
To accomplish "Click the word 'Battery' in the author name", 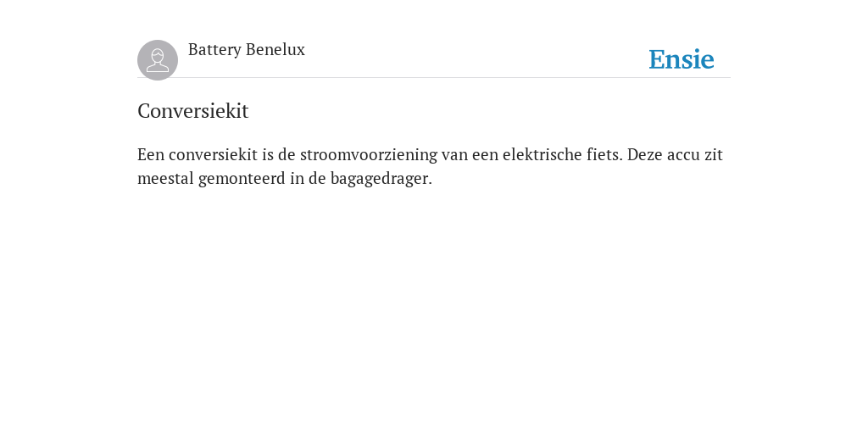I will [214, 50].
